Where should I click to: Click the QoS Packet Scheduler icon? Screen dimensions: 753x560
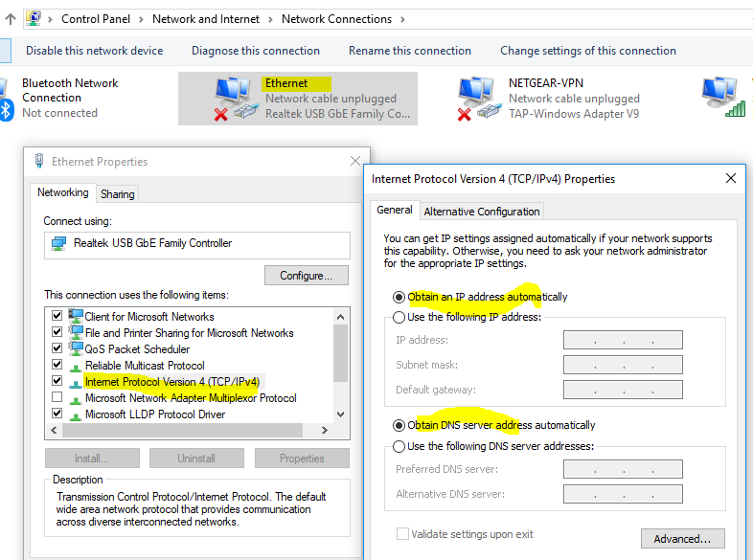click(76, 348)
